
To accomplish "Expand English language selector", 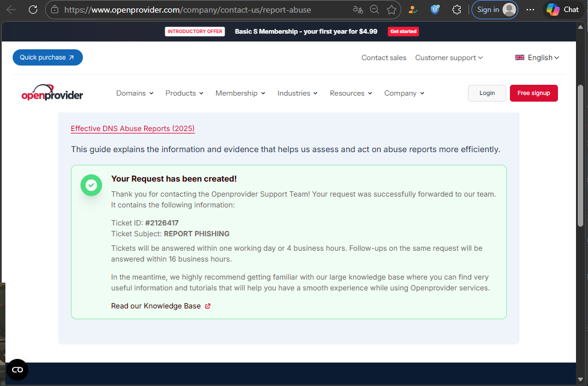I will (544, 58).
